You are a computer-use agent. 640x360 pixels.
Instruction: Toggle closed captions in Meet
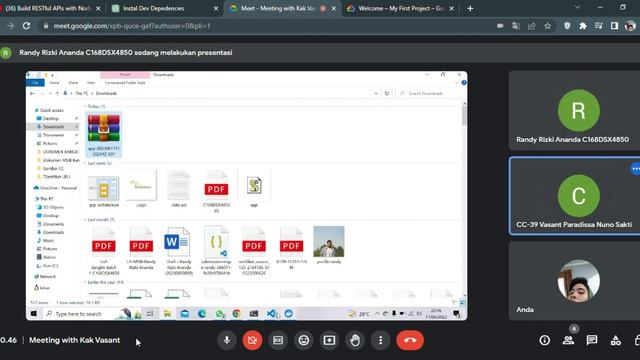(x=278, y=340)
